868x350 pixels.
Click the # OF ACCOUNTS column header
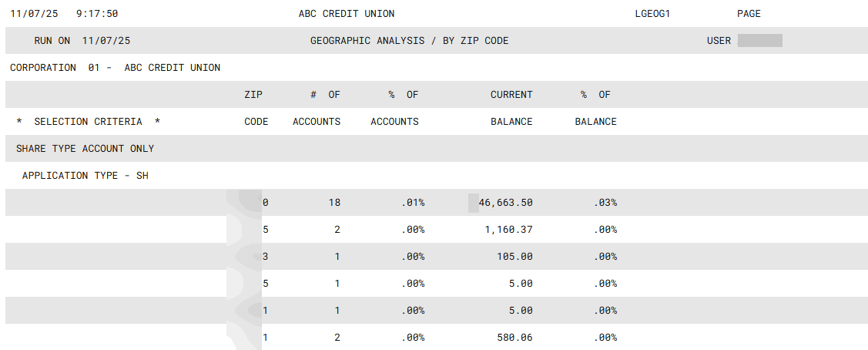tap(317, 108)
